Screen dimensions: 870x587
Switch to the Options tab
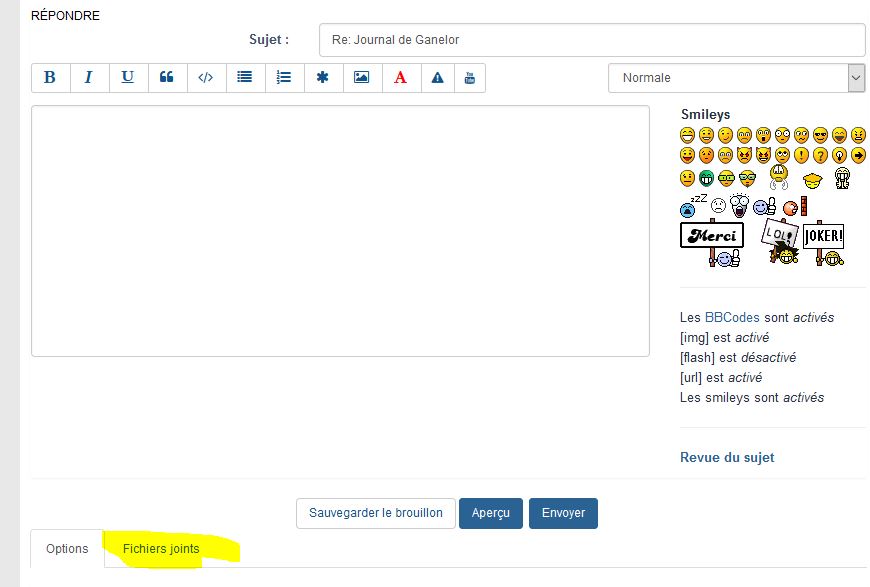(67, 549)
